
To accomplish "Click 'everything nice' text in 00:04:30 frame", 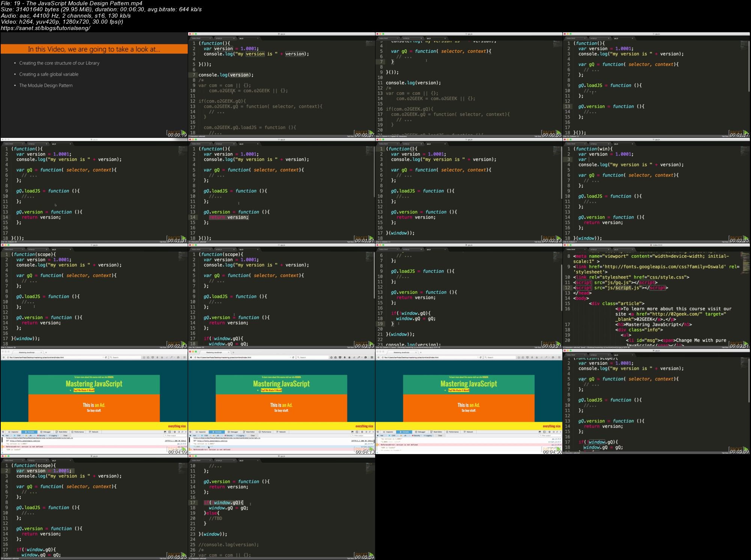I will click(x=552, y=426).
